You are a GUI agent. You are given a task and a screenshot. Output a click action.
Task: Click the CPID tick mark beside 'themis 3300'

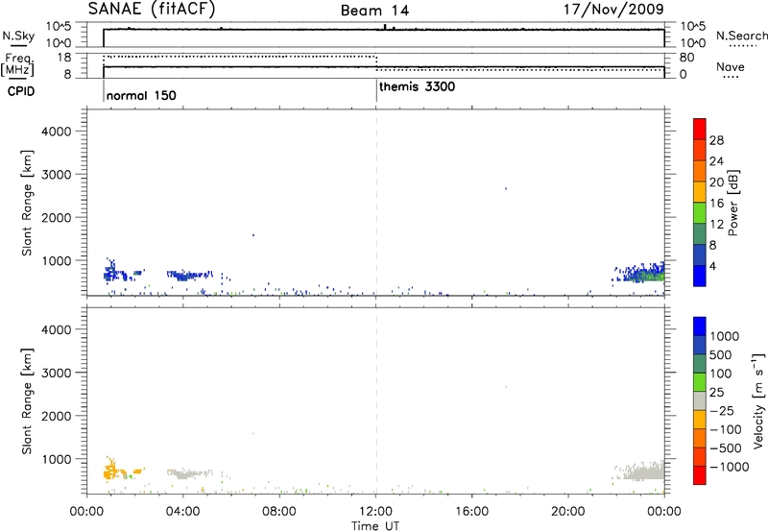tap(376, 89)
